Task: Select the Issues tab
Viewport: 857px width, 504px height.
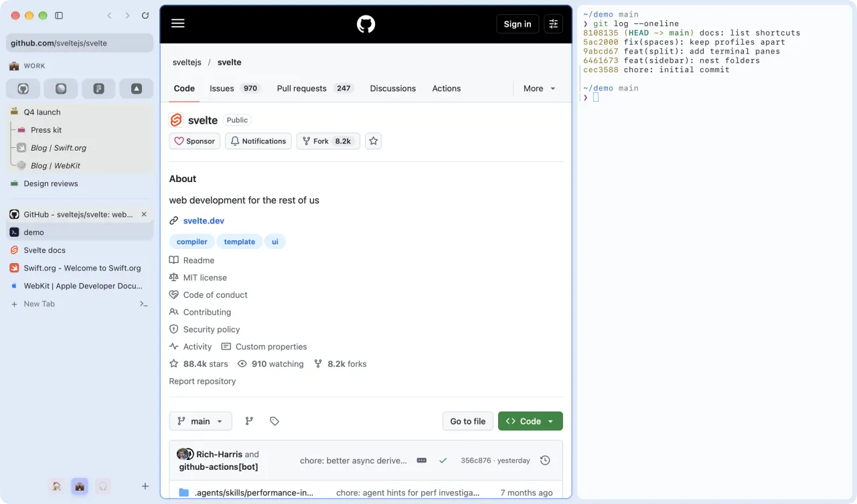Action: click(234, 88)
